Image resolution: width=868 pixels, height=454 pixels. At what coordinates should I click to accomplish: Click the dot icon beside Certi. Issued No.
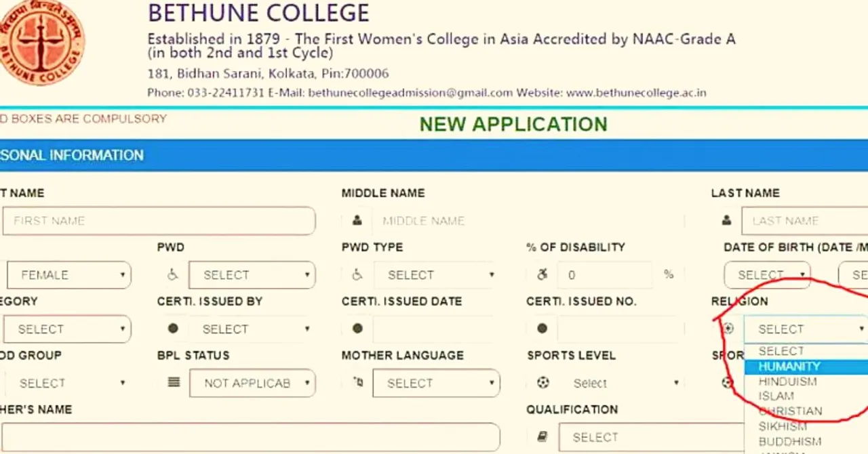(542, 329)
